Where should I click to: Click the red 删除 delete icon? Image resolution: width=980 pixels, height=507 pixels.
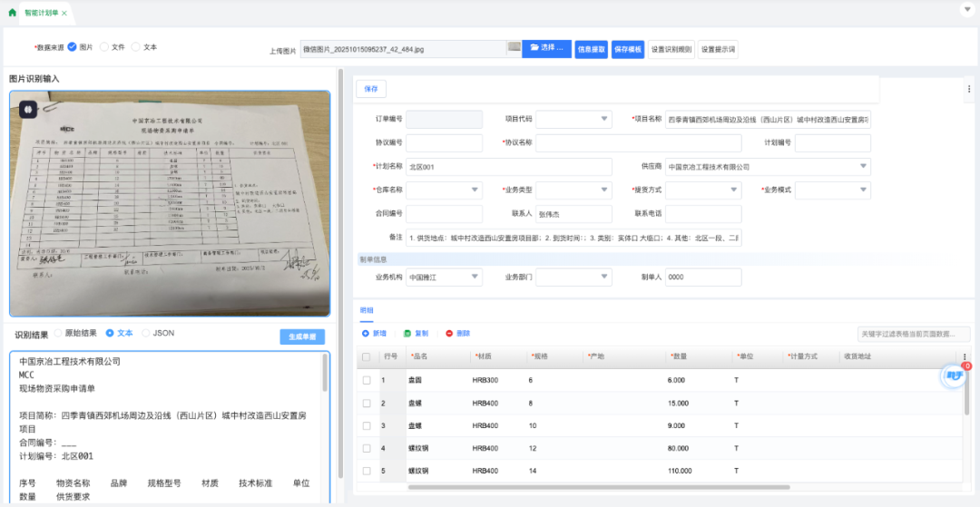[449, 334]
